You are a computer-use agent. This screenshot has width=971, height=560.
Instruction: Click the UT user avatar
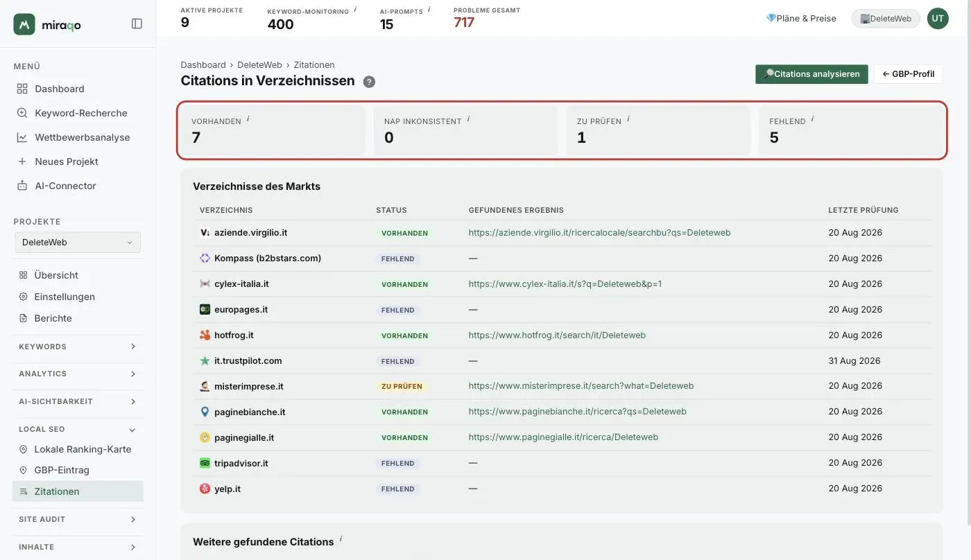click(938, 18)
